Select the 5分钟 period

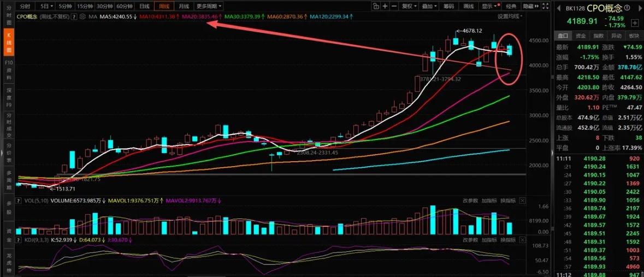pos(66,6)
